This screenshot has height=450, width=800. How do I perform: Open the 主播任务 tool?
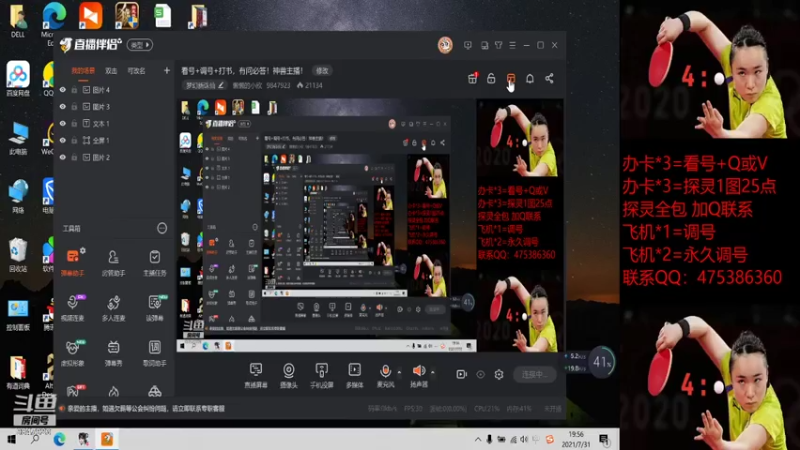click(x=155, y=262)
